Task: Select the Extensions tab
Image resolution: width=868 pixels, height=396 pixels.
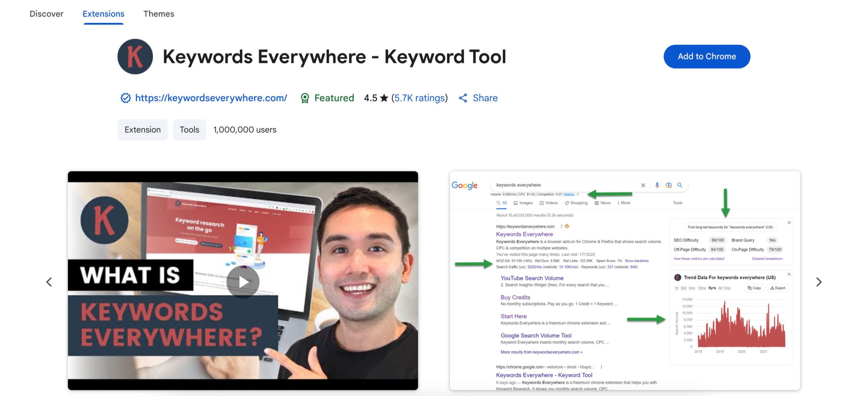Action: [x=103, y=14]
